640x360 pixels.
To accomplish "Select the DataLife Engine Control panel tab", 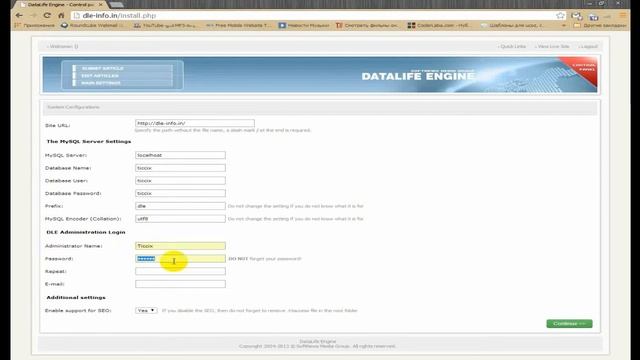I will 60,4.
